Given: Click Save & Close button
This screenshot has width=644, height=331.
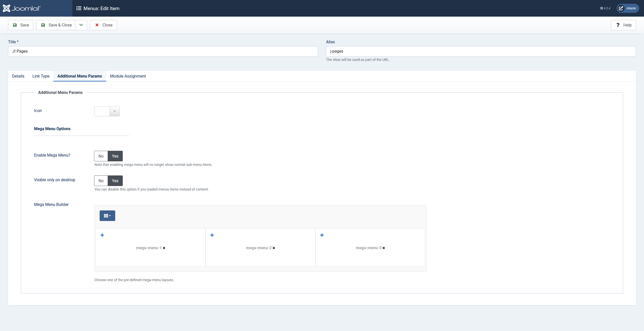Looking at the screenshot, I should point(56,25).
